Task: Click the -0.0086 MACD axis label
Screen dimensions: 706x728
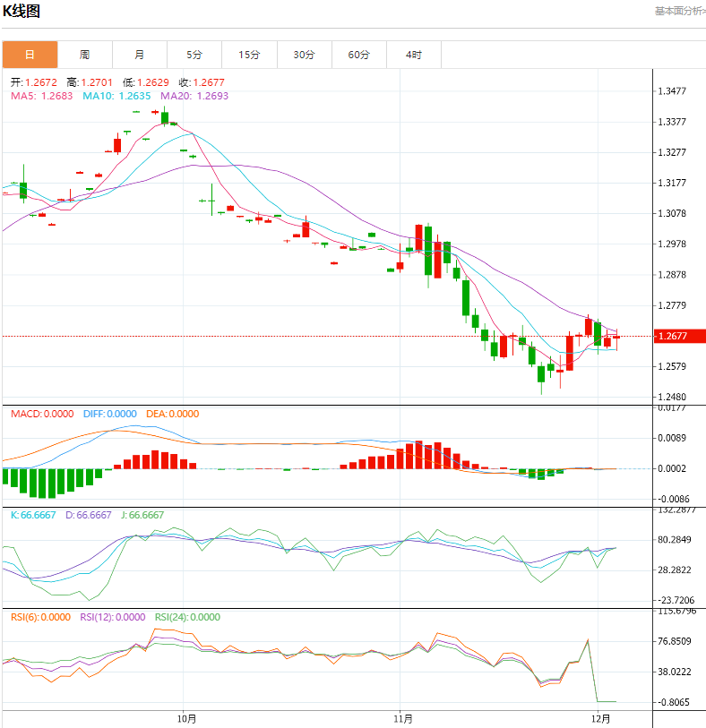Action: click(674, 499)
